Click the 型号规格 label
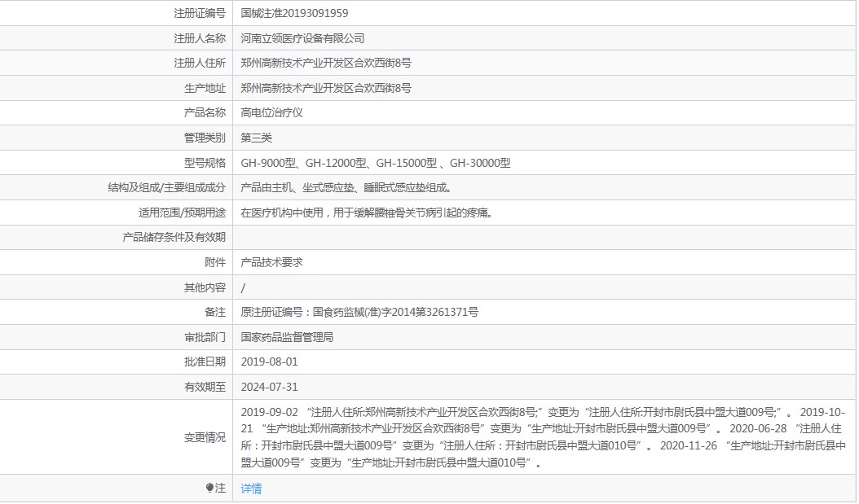Image resolution: width=859 pixels, height=504 pixels. (205, 163)
